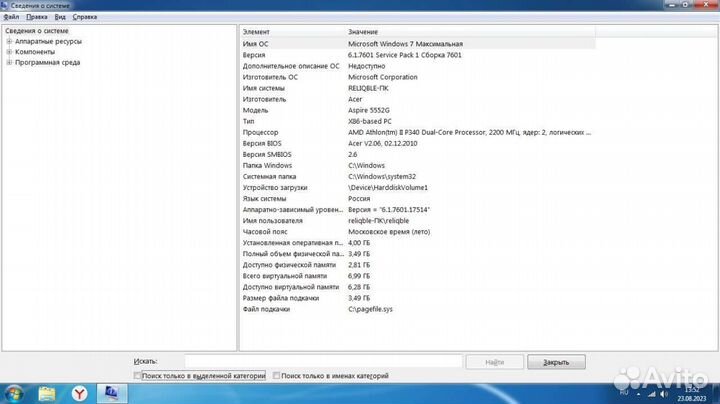The height and width of the screenshot is (404, 720).
Task: Open the Вид menu
Action: coord(60,17)
